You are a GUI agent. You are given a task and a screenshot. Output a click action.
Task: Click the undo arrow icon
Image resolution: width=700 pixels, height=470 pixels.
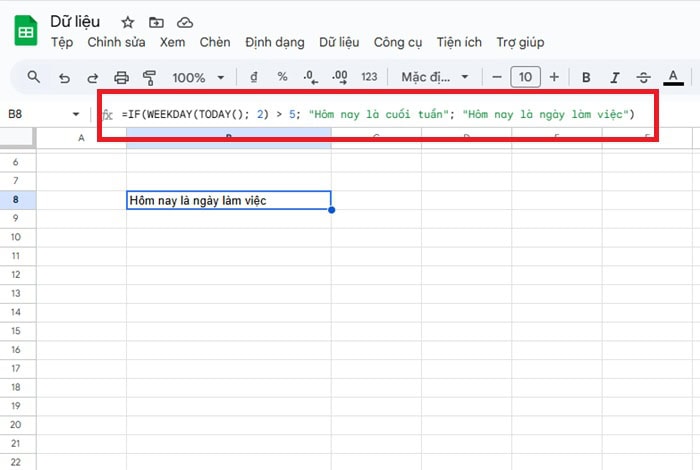(x=64, y=77)
